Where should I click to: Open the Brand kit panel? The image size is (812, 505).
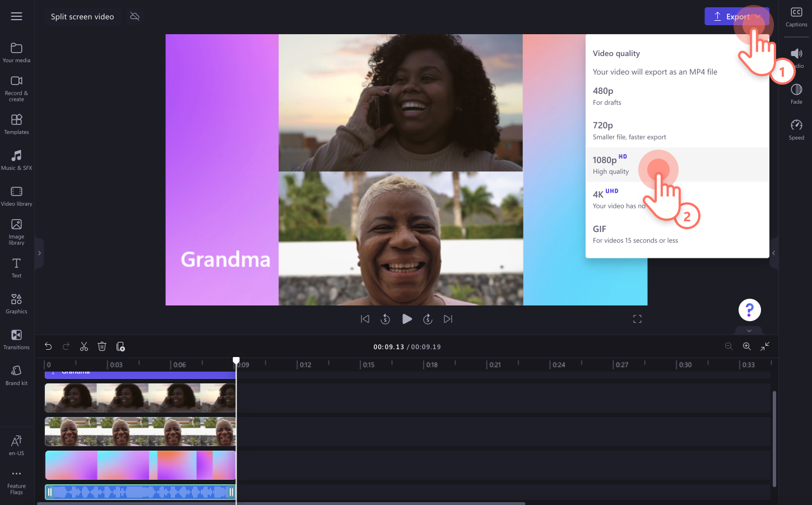point(17,375)
